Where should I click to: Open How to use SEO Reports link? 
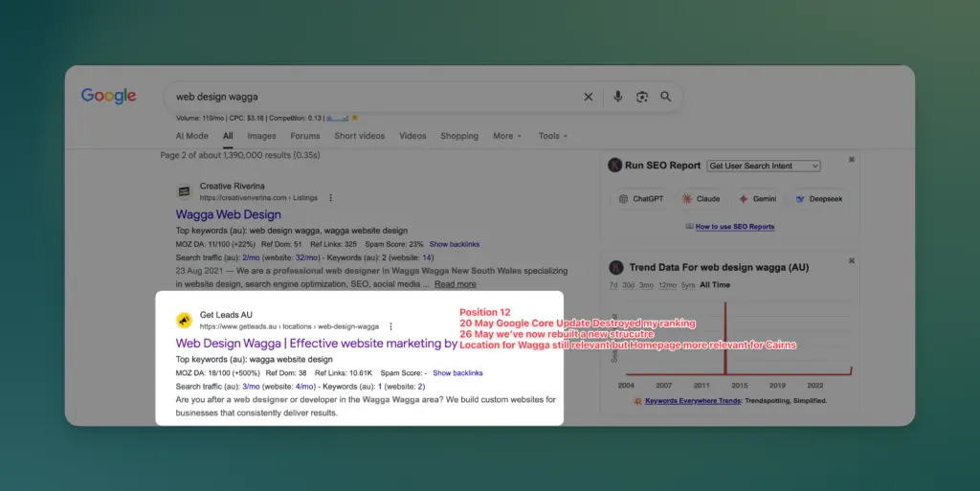coord(734,227)
